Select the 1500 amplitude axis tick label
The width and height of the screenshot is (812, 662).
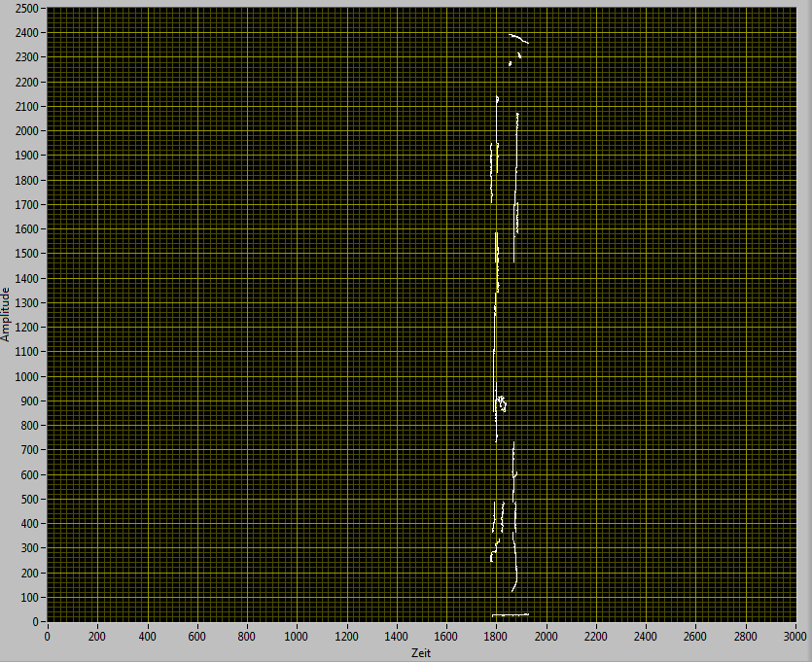tap(27, 254)
